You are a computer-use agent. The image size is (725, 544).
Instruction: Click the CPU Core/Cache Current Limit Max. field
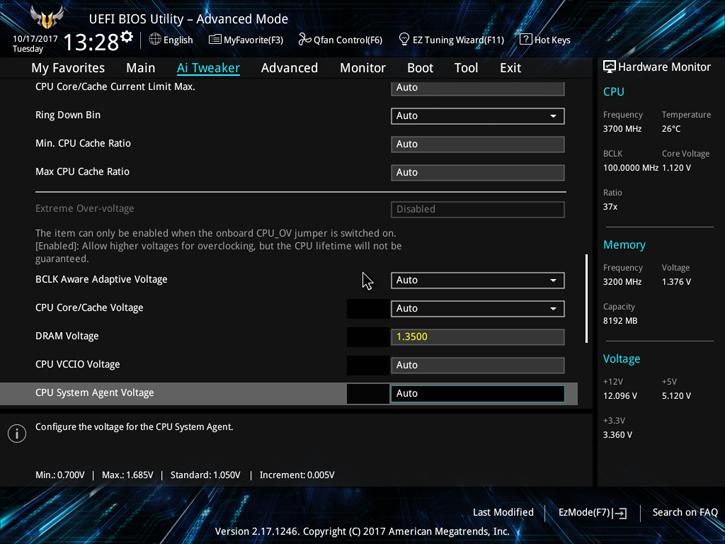[477, 88]
